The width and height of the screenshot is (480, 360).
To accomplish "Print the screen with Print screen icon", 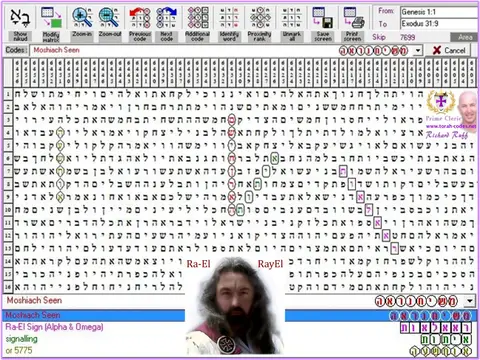I will coord(353,24).
